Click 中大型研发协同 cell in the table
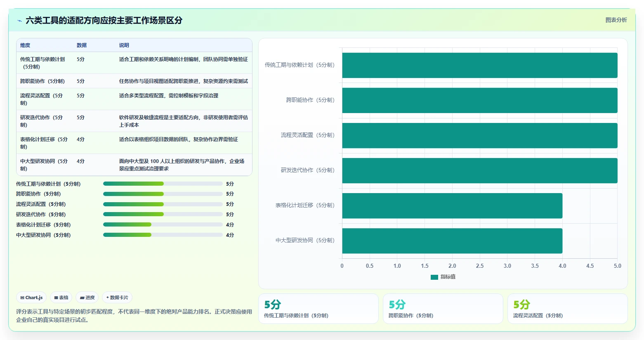Viewport: 644px width, 340px height. coord(44,165)
